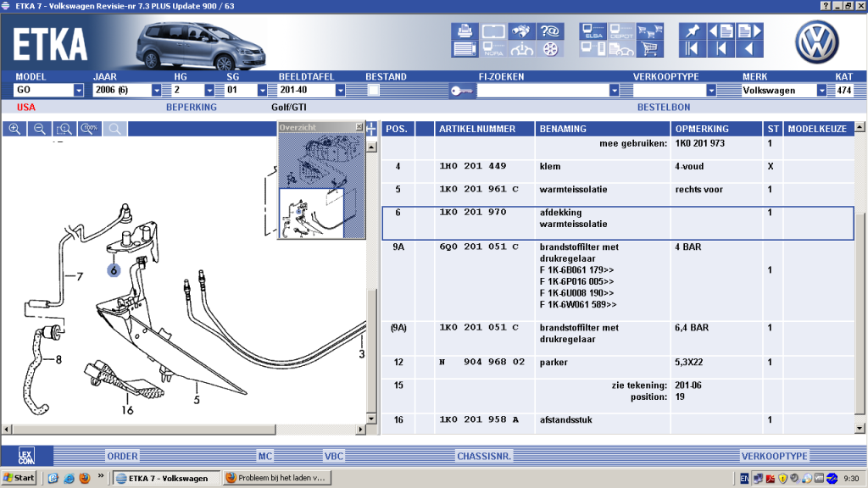Open the single shopping cart icon
868x488 pixels.
(x=650, y=49)
